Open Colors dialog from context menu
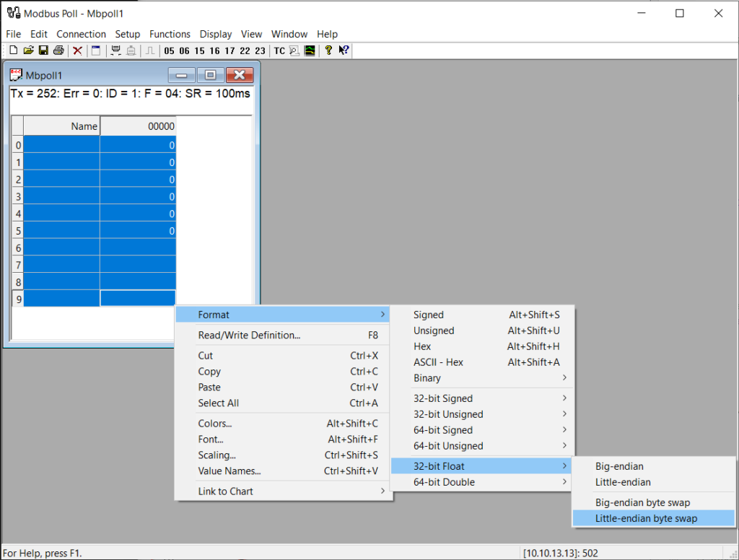The image size is (739, 560). tap(282, 424)
